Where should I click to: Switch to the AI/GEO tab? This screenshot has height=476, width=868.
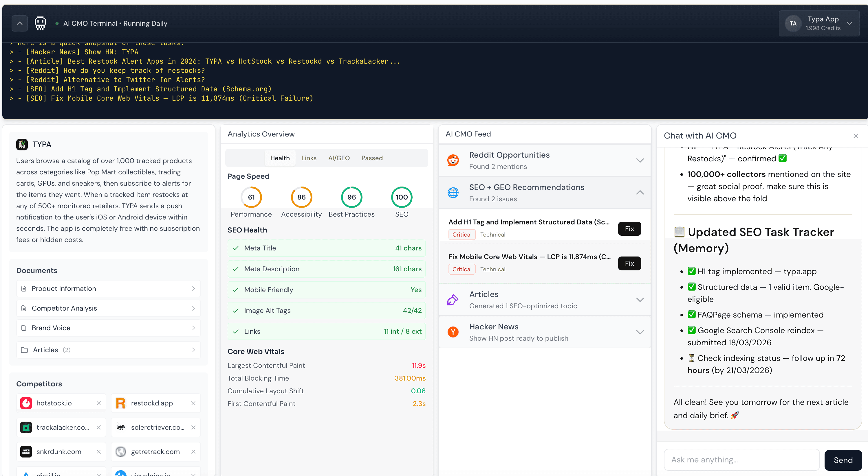(339, 158)
